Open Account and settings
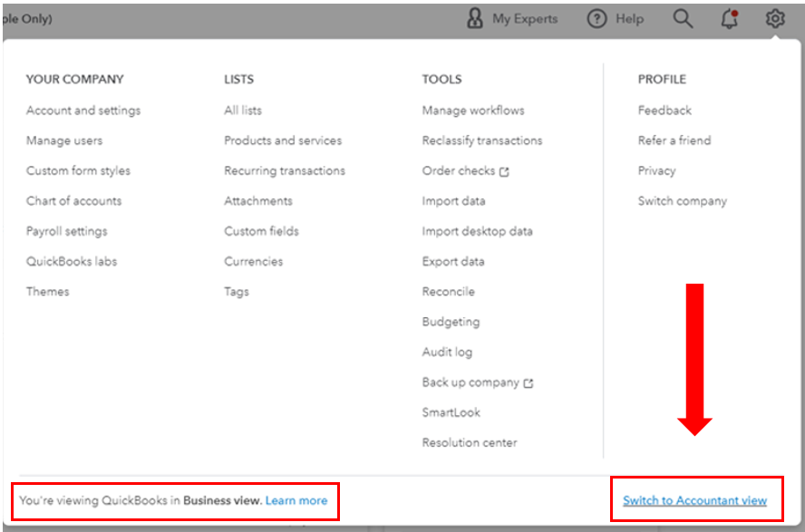 pos(83,111)
